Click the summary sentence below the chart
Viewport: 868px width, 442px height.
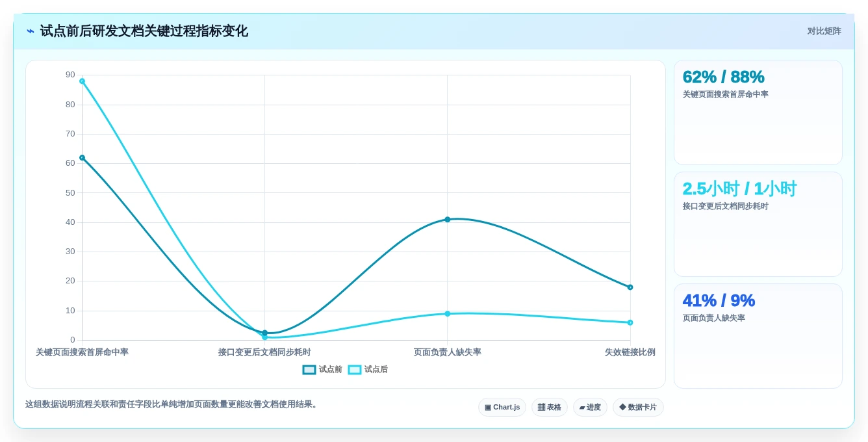pos(172,404)
